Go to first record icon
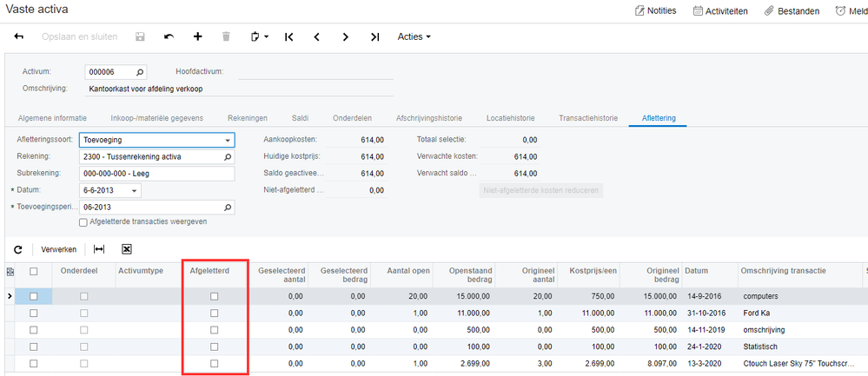The height and width of the screenshot is (376, 868). coord(288,37)
